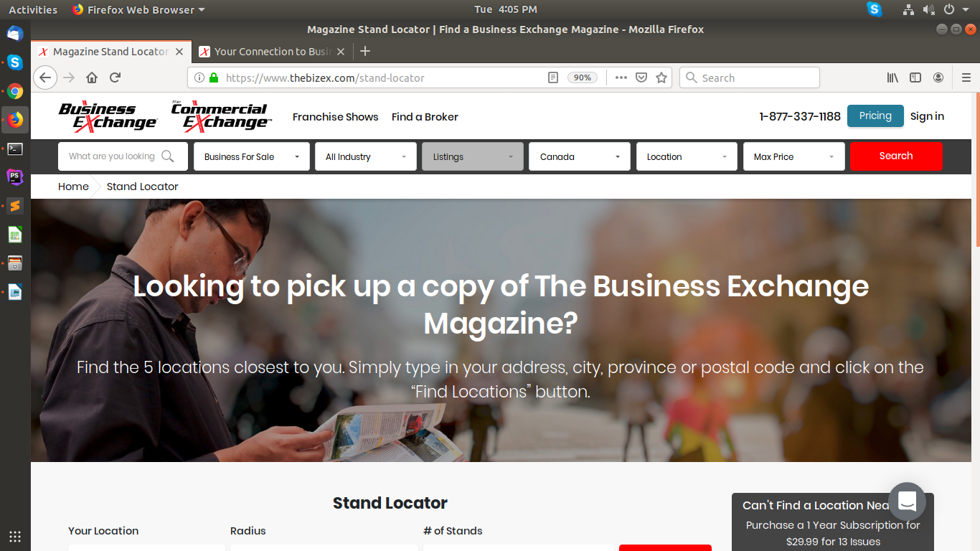The image size is (980, 551).
Task: Open the Franchise Shows menu item
Action: [335, 117]
